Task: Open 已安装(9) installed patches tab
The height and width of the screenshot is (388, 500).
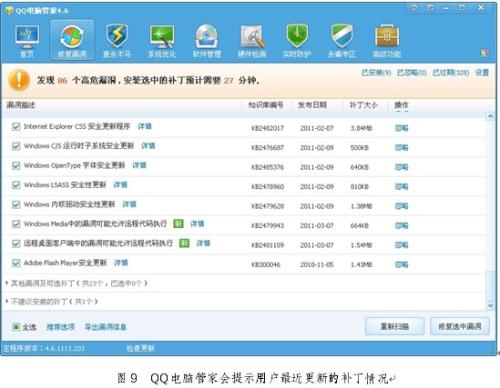Action: (376, 72)
